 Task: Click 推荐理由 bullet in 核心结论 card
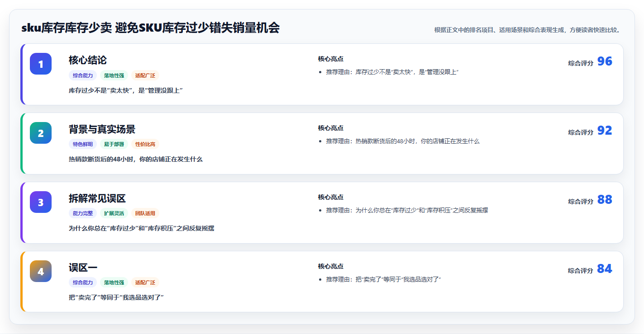tap(393, 72)
